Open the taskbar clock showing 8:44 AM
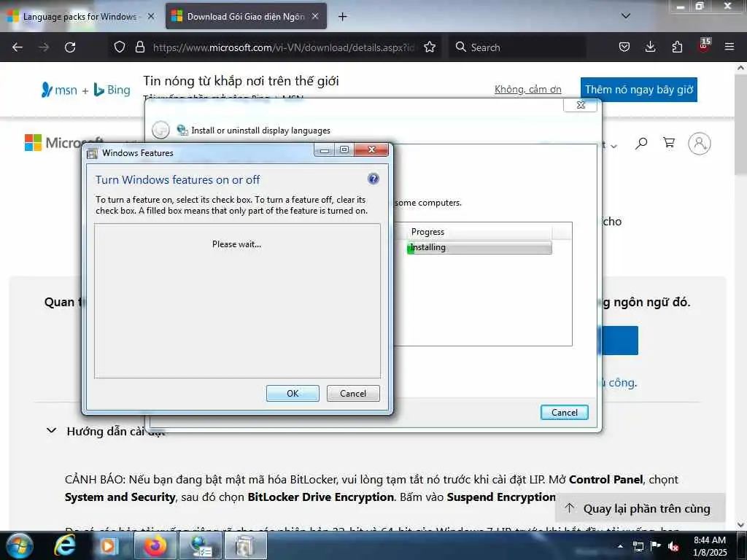This screenshot has height=560, width=747. 710,546
